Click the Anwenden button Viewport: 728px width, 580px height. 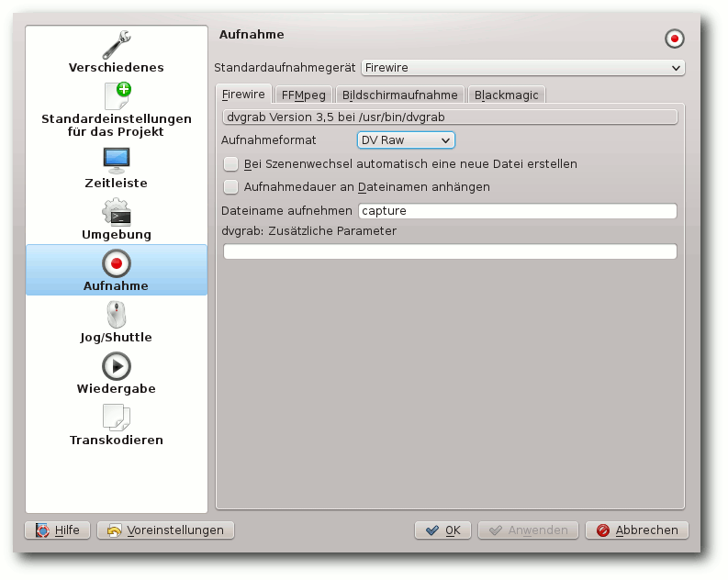(528, 530)
